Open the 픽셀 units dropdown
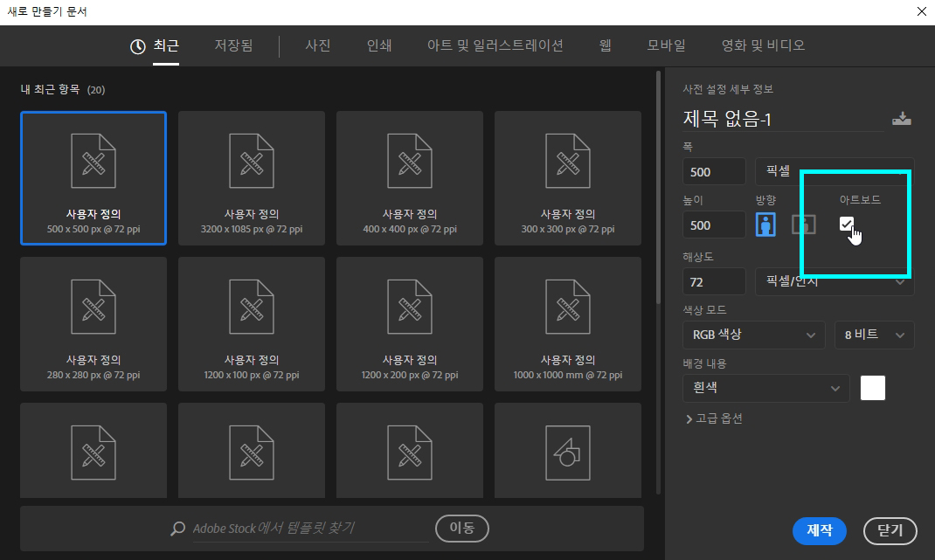This screenshot has height=560, width=935. pyautogui.click(x=835, y=171)
